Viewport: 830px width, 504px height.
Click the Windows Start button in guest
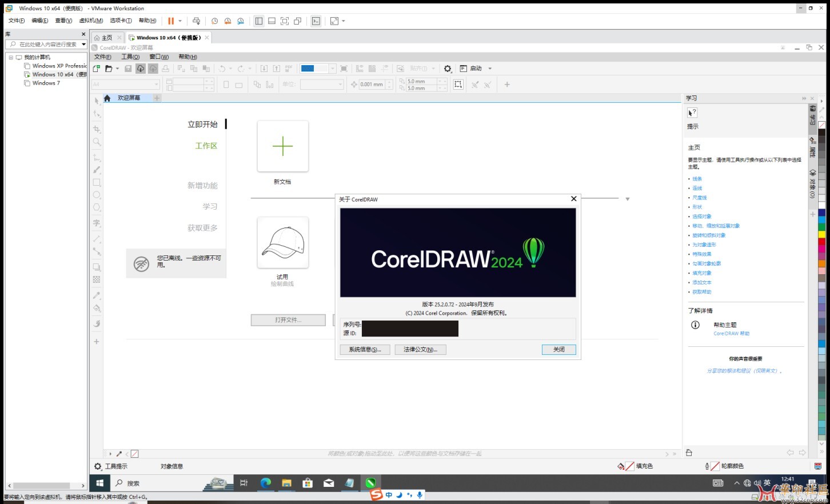99,483
